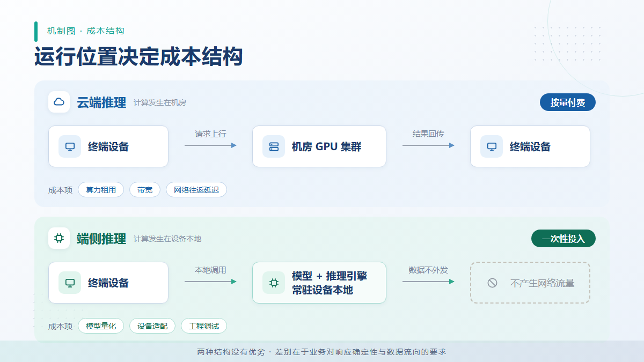Click the server icon in 机房 GPU 集群 card
This screenshot has width=644, height=362.
point(274,146)
